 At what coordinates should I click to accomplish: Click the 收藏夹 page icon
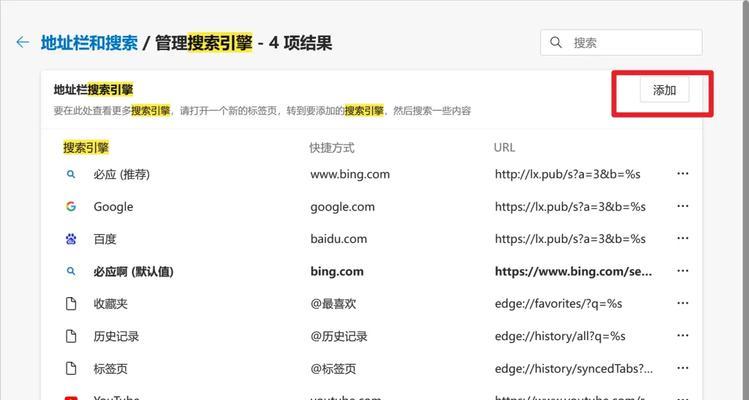coord(71,304)
